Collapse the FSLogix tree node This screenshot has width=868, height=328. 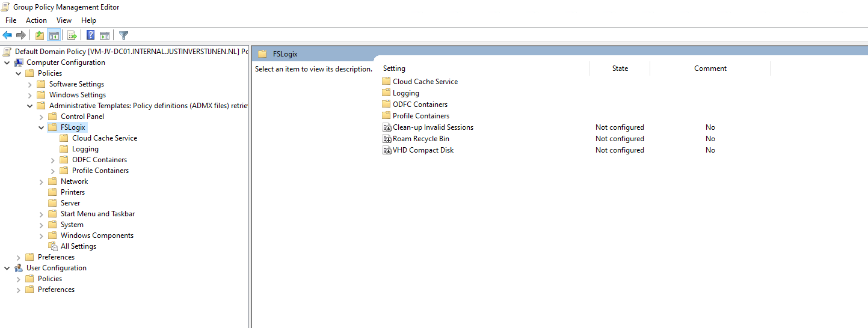(42, 127)
